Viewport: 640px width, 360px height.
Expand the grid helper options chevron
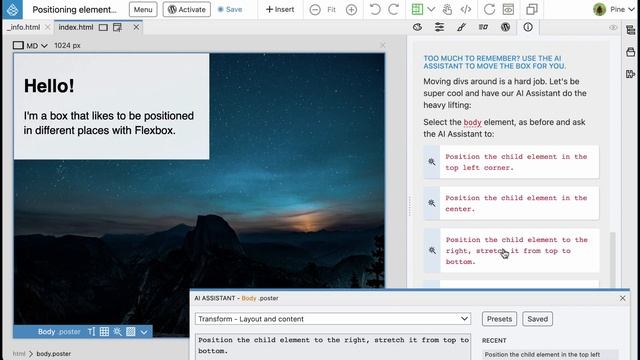[x=431, y=9]
